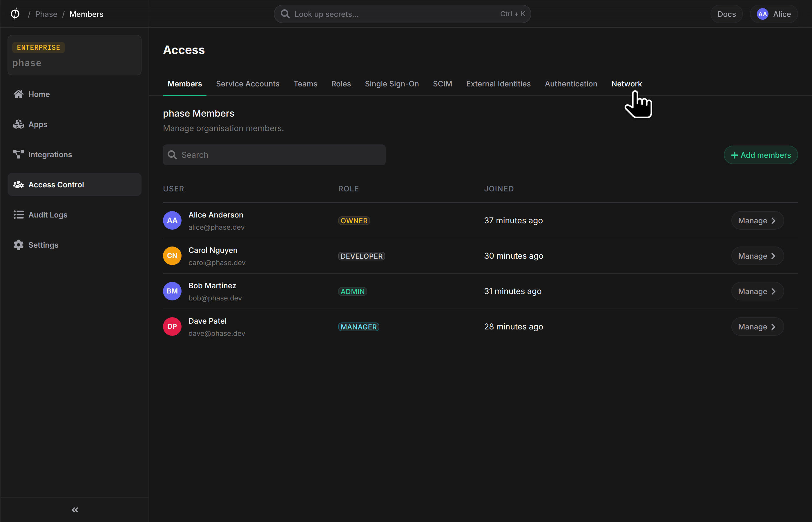Manage Carol Nguyen's membership
This screenshot has width=812, height=522.
point(757,256)
